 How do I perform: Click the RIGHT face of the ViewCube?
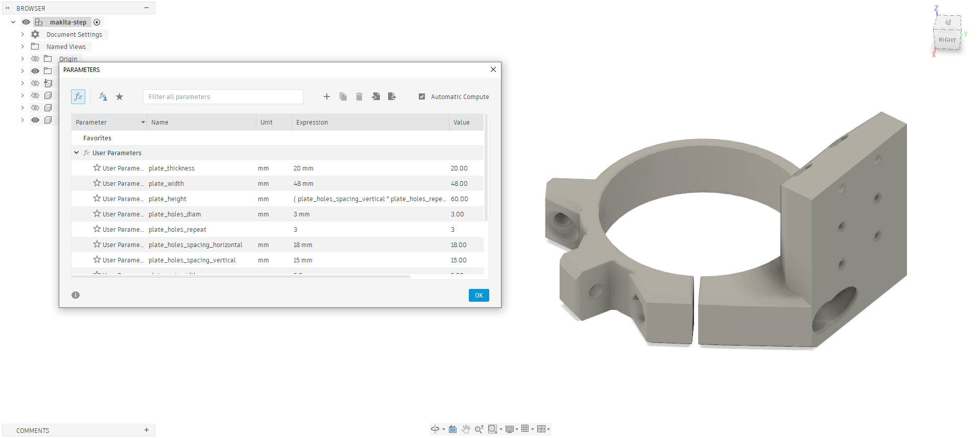click(947, 40)
